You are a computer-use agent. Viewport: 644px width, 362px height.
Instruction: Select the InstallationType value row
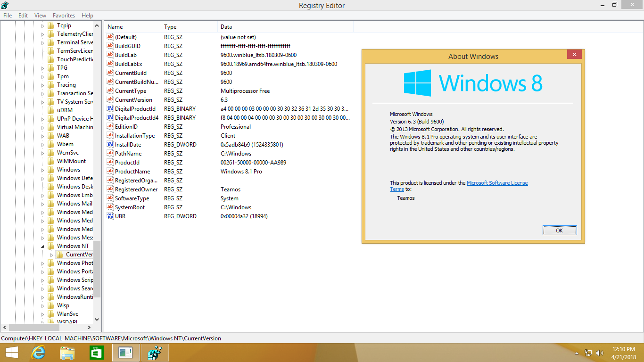[x=228, y=136]
